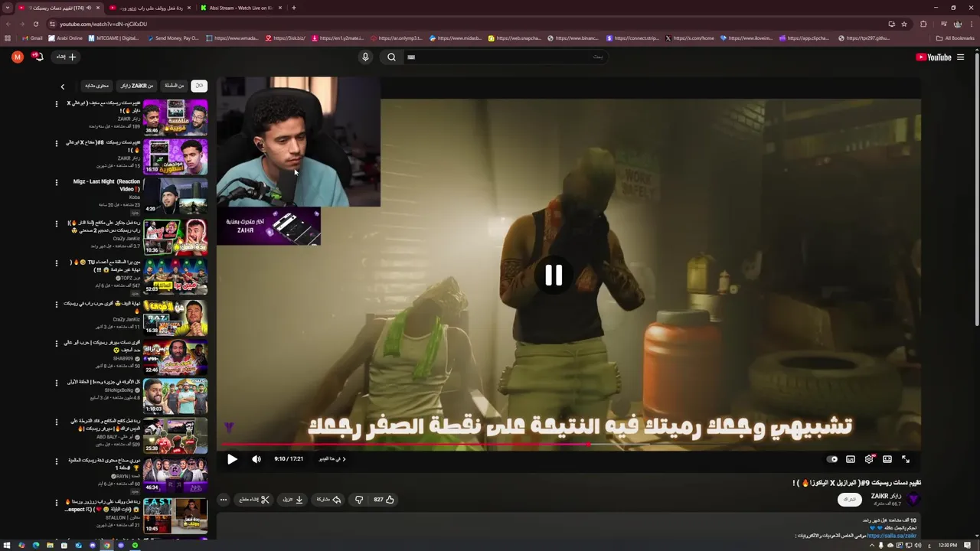Open the Chrome apps grid icon
The width and height of the screenshot is (980, 551).
click(x=8, y=38)
